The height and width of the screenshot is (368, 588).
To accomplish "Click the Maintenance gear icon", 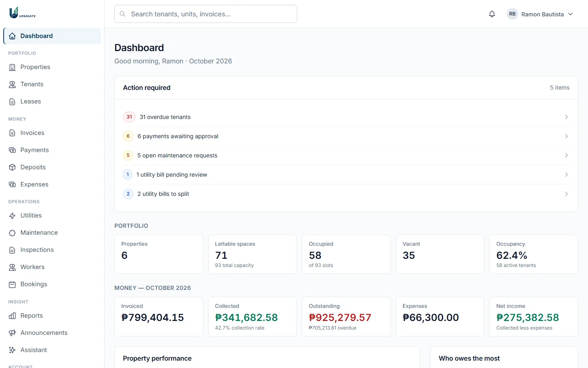I will pos(12,233).
